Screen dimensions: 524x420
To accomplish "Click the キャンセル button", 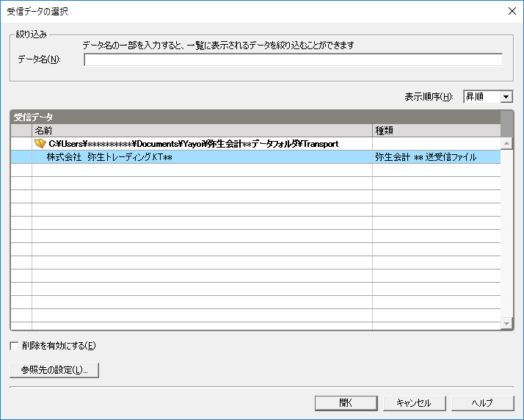I will coord(414,403).
